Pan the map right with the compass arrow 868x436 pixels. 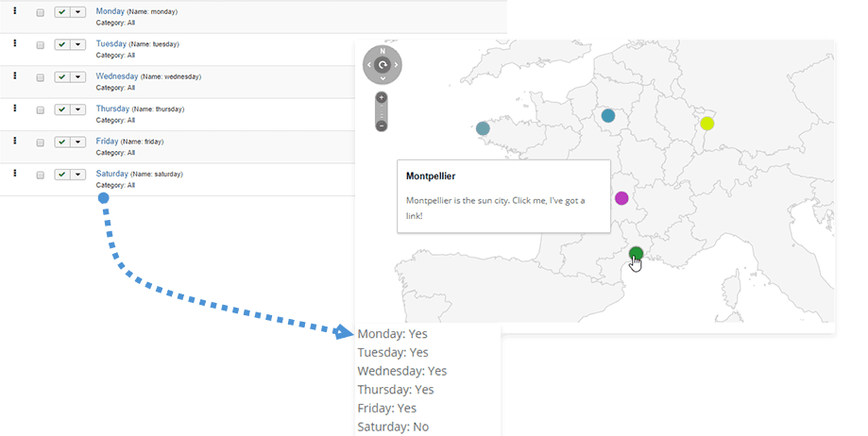coord(396,65)
